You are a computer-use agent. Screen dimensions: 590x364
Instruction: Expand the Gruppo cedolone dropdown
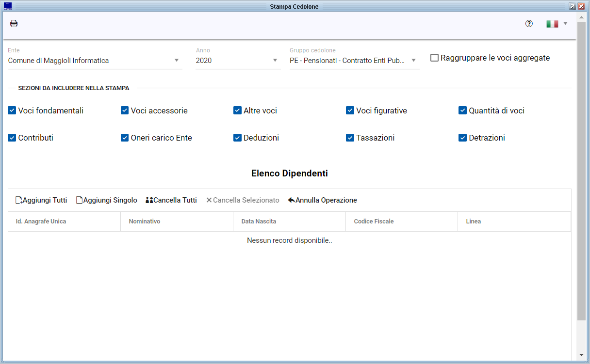(x=414, y=61)
